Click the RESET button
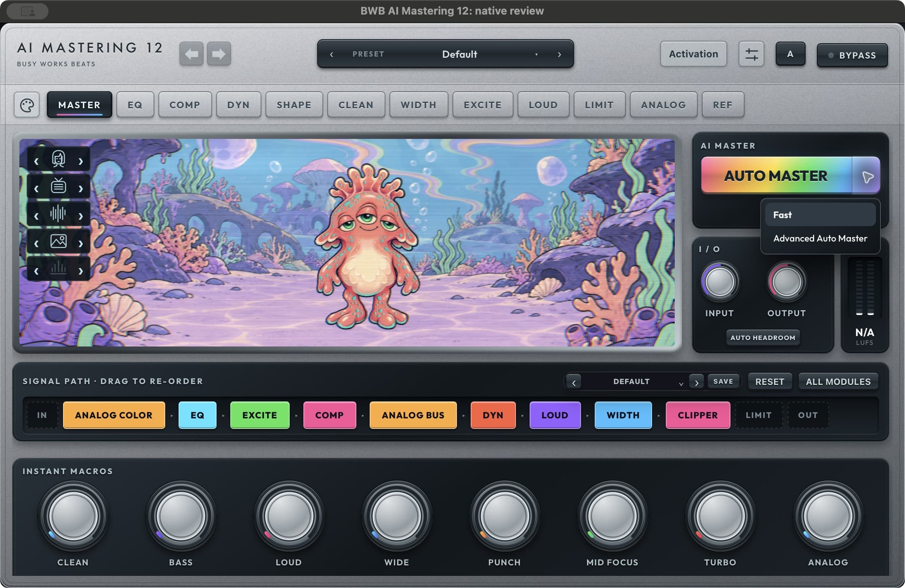Viewport: 905px width, 588px height. tap(770, 382)
